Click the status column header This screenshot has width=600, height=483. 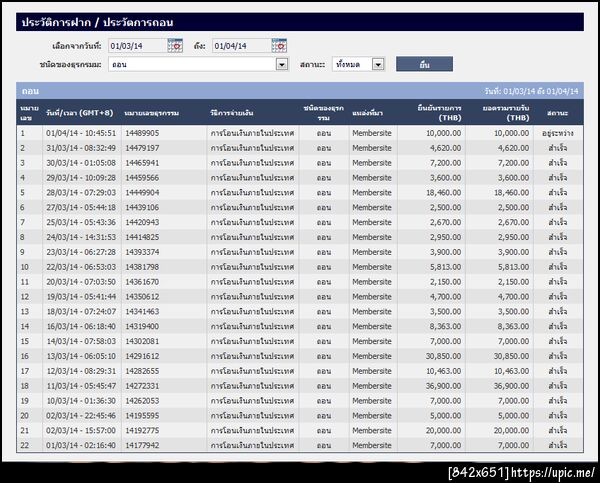(x=558, y=113)
